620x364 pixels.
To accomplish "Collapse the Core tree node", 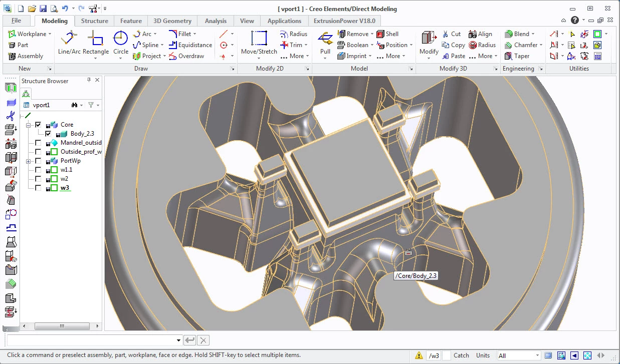I will 29,125.
